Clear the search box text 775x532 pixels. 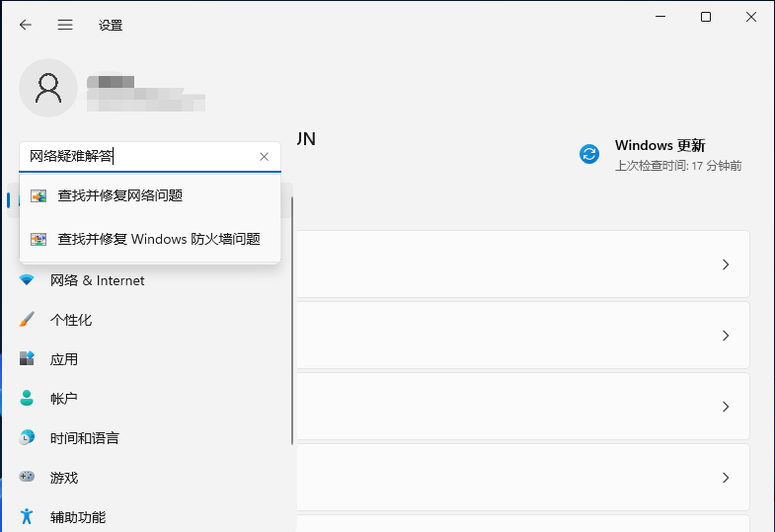264,157
